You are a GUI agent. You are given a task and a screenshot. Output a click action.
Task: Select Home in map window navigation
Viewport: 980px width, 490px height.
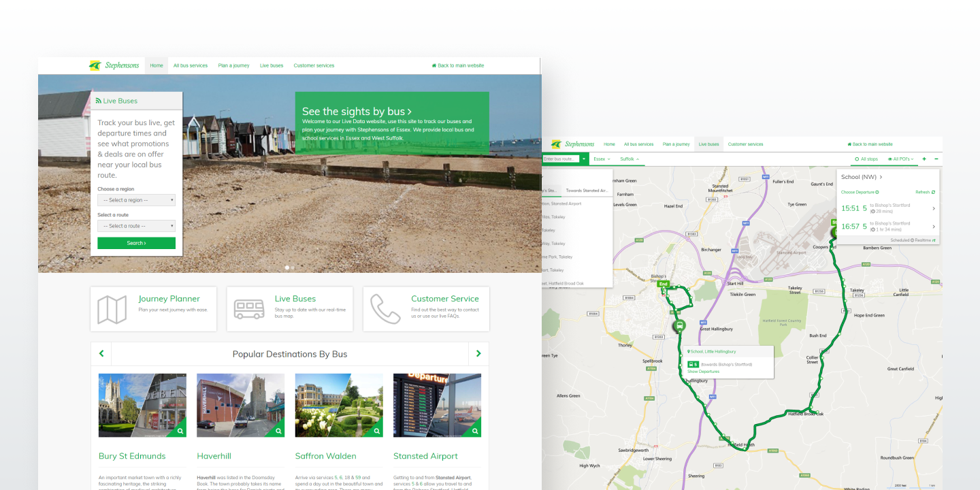click(x=609, y=144)
